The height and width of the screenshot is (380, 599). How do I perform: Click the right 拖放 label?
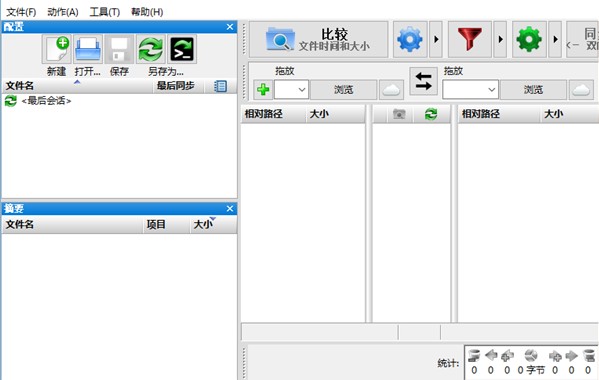click(453, 71)
